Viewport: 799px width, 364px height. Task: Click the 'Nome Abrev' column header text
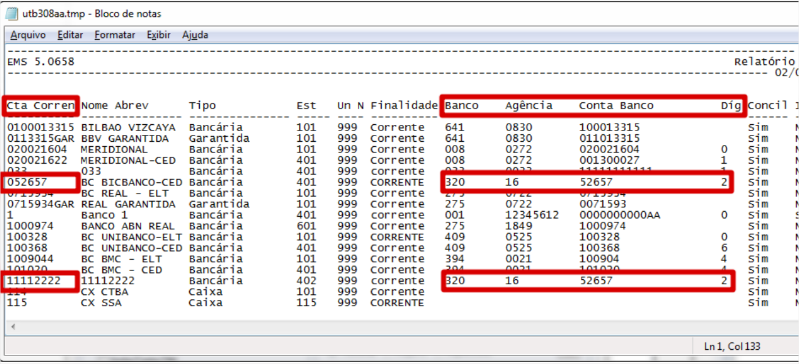[x=115, y=106]
